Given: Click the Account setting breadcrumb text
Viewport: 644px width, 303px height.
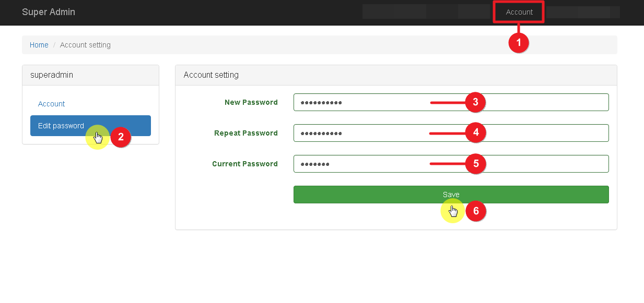Looking at the screenshot, I should click(x=85, y=45).
